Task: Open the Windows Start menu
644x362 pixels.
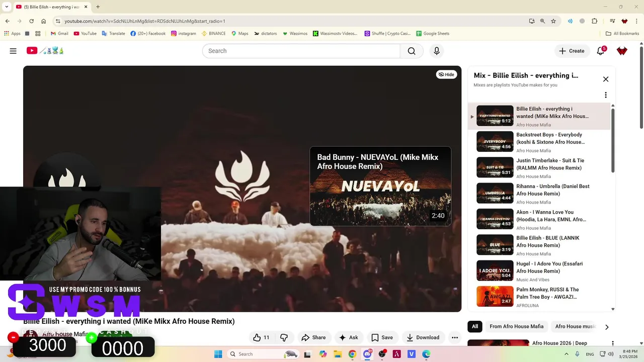Action: coord(218,354)
